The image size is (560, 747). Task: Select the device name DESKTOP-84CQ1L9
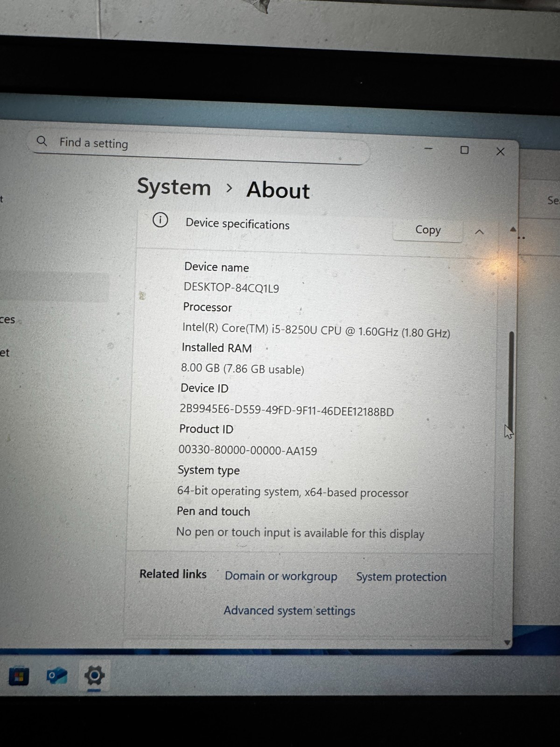(231, 288)
